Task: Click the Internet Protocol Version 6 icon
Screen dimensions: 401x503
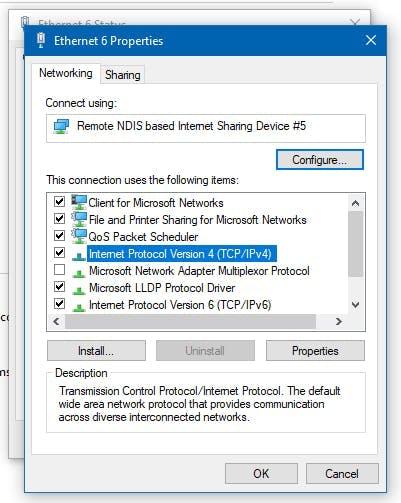Action: [x=79, y=307]
